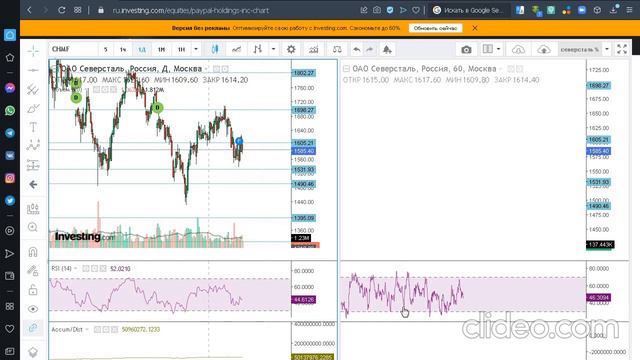The width and height of the screenshot is (640, 360).
Task: Toggle fullscreen chart mode
Action: click(x=622, y=49)
